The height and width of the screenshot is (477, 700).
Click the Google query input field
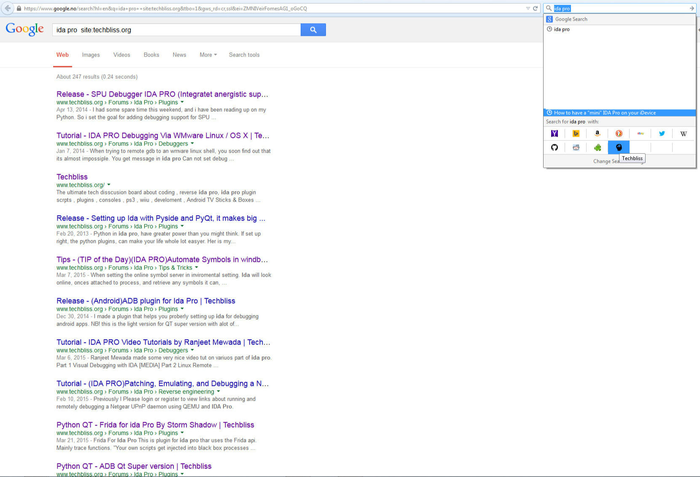click(x=177, y=30)
